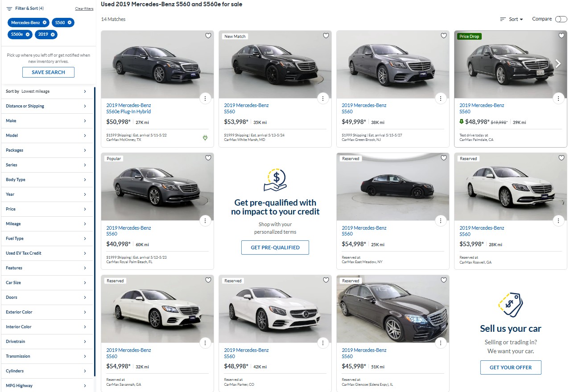Open three-dot menu on White Marsh S560

323,99
